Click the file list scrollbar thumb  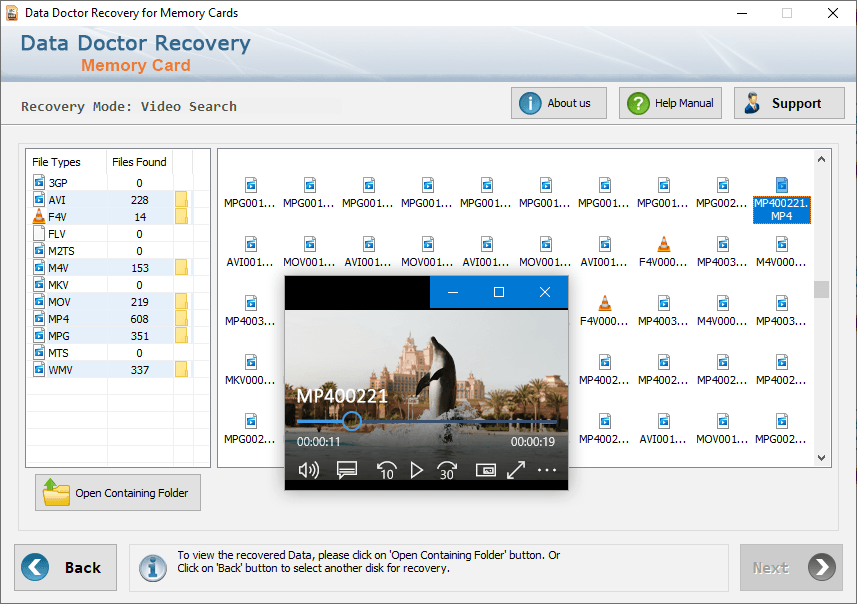(821, 289)
